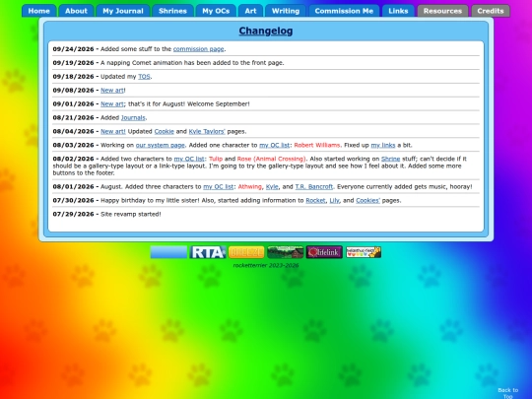Viewport: 532px width, 399px height.
Task: Open the TOS link
Action: click(144, 76)
